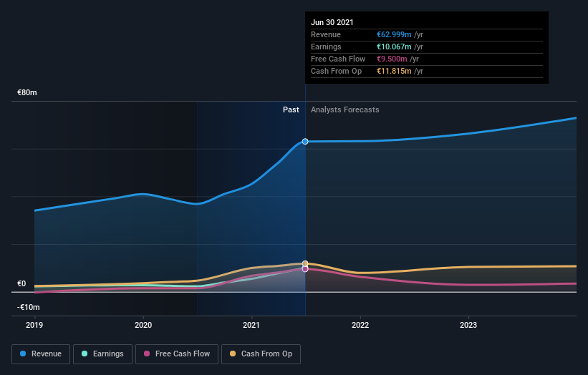Click the blue Revenue data point marker
Screen dimensions: 588x375
(305, 141)
